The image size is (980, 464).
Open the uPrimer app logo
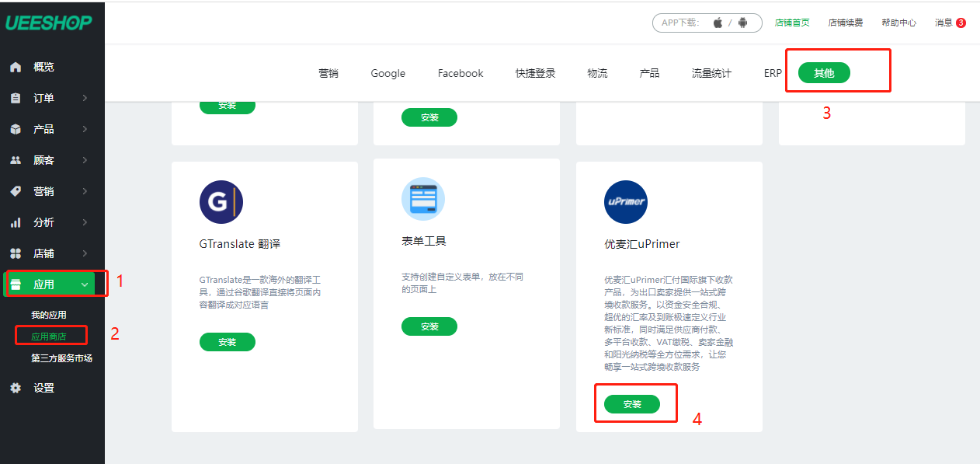coord(626,202)
